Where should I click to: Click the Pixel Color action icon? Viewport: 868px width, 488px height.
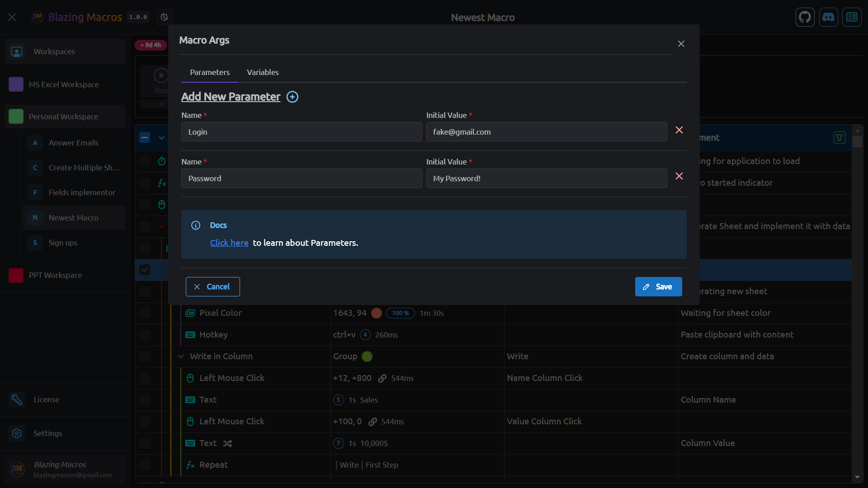190,313
